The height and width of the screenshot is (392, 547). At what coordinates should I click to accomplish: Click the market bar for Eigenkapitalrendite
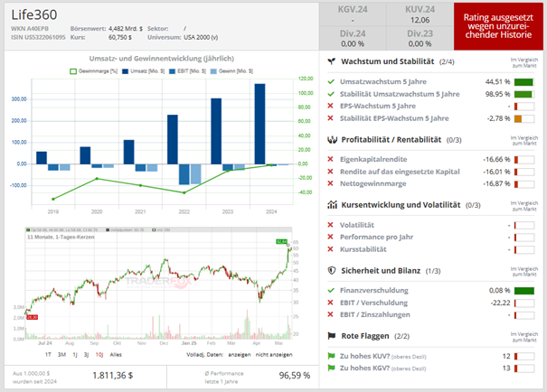pyautogui.click(x=524, y=160)
